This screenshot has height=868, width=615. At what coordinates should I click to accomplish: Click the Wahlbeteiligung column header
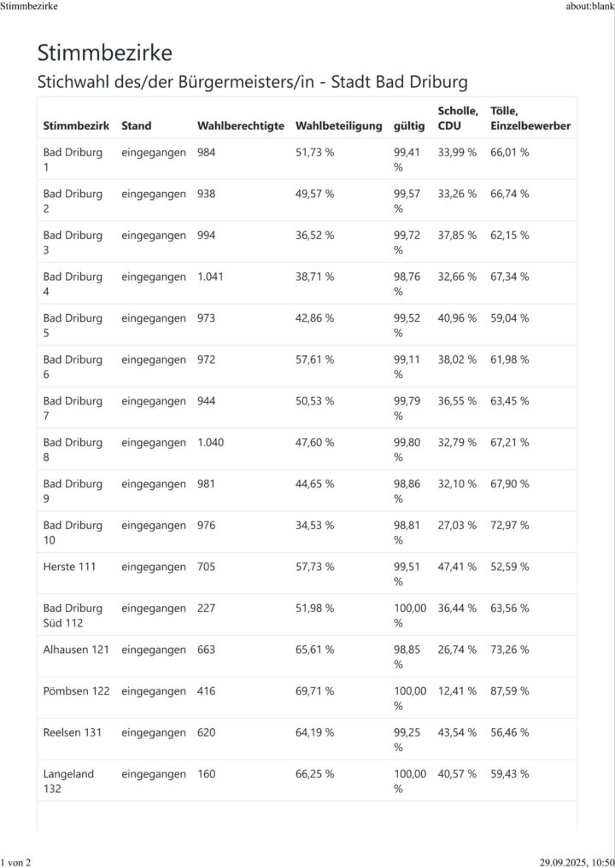point(338,125)
